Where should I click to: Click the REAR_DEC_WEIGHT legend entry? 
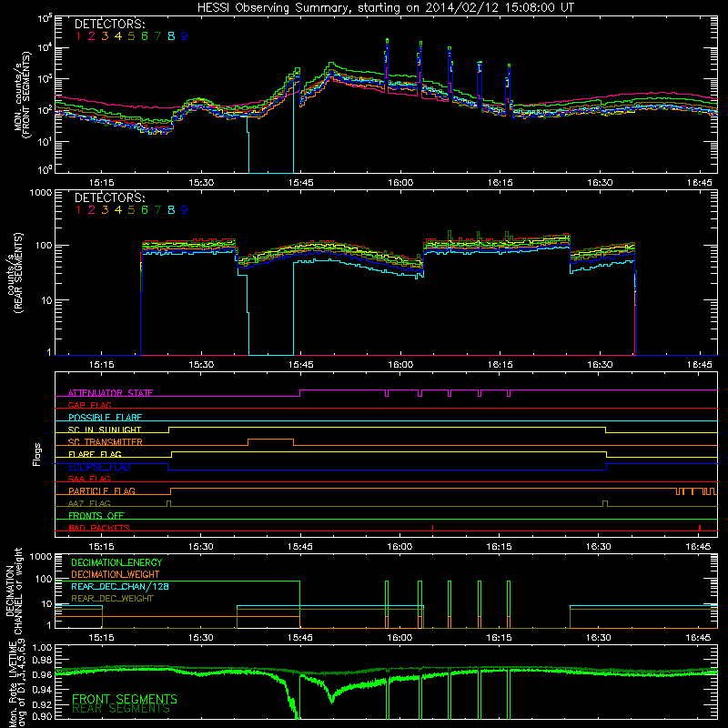pyautogui.click(x=112, y=599)
